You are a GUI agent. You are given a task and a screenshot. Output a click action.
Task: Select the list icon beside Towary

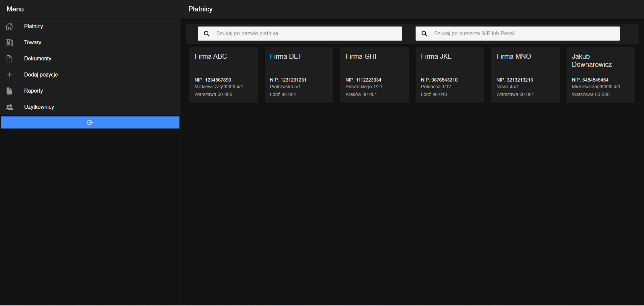(x=9, y=43)
